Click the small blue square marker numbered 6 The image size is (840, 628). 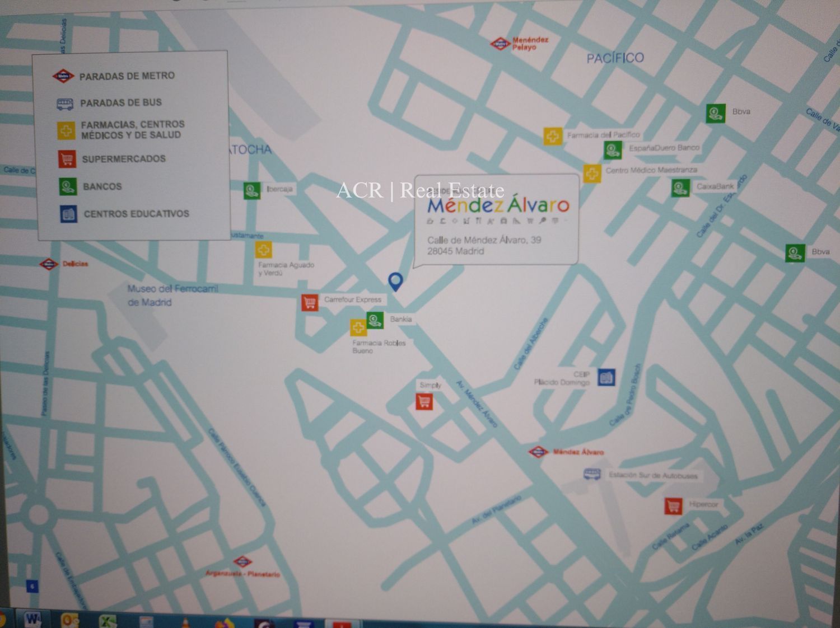pos(32,587)
